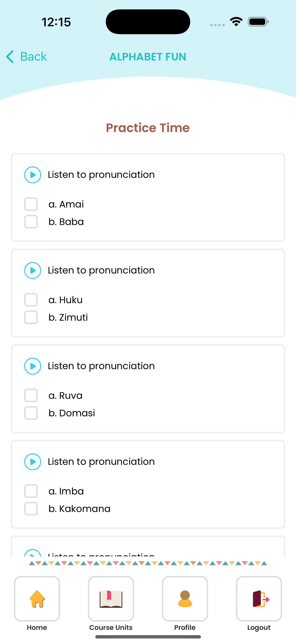
Task: Play pronunciation audio for Ruva/Domasi question
Action: [x=33, y=366]
